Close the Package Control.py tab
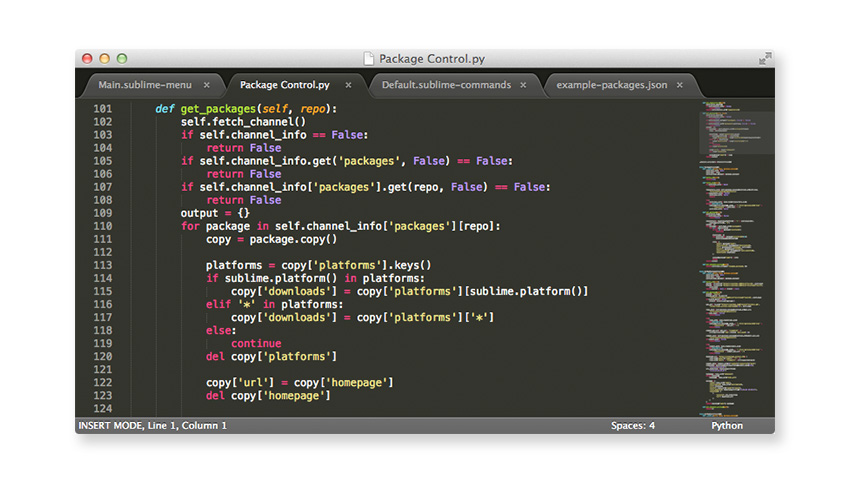 click(x=349, y=85)
